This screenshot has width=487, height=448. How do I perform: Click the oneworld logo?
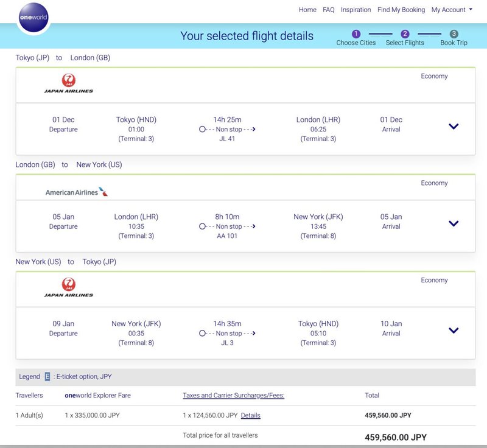click(x=33, y=17)
